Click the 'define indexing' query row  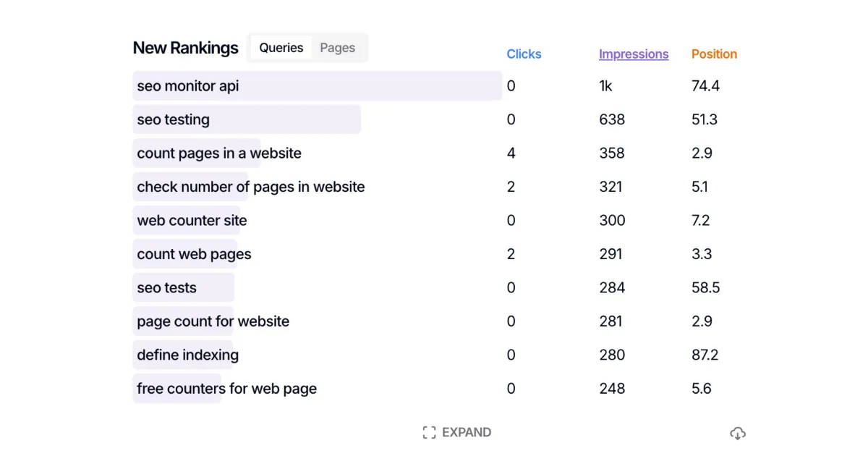click(x=187, y=355)
